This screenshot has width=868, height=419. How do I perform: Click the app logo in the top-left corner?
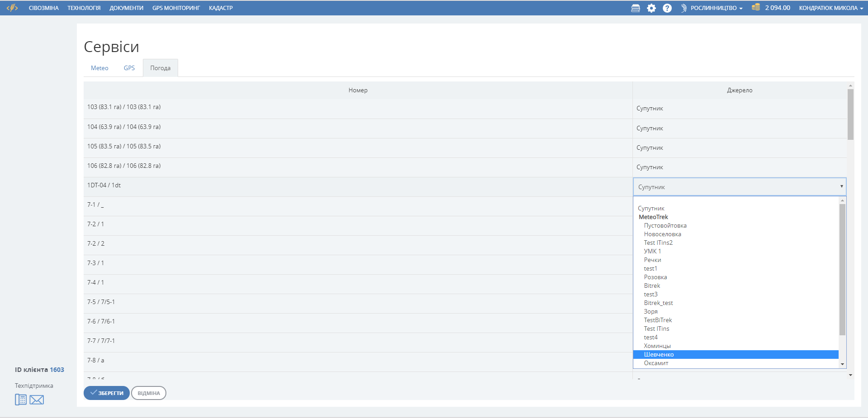point(12,8)
